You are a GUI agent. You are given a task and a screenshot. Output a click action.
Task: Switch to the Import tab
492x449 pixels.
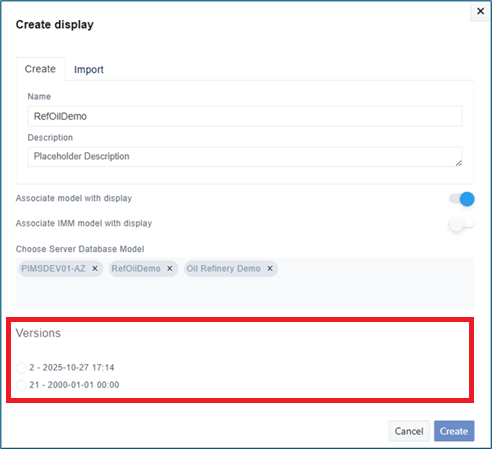[x=89, y=70]
